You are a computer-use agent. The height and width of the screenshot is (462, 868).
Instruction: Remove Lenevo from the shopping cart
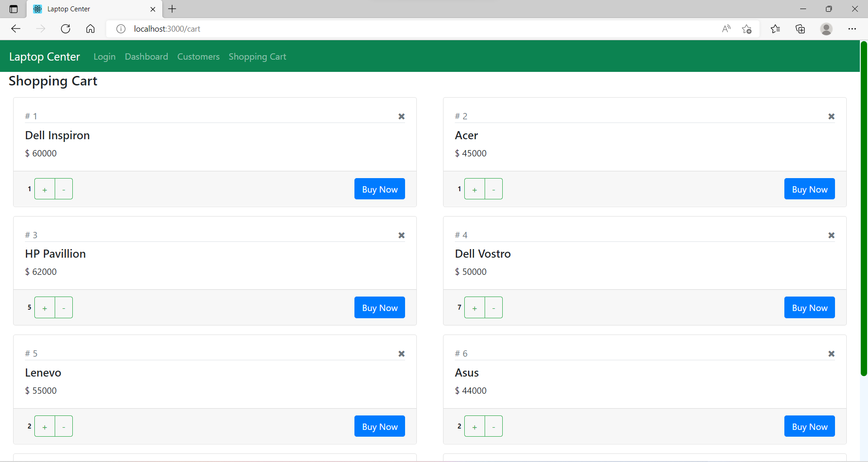point(401,354)
